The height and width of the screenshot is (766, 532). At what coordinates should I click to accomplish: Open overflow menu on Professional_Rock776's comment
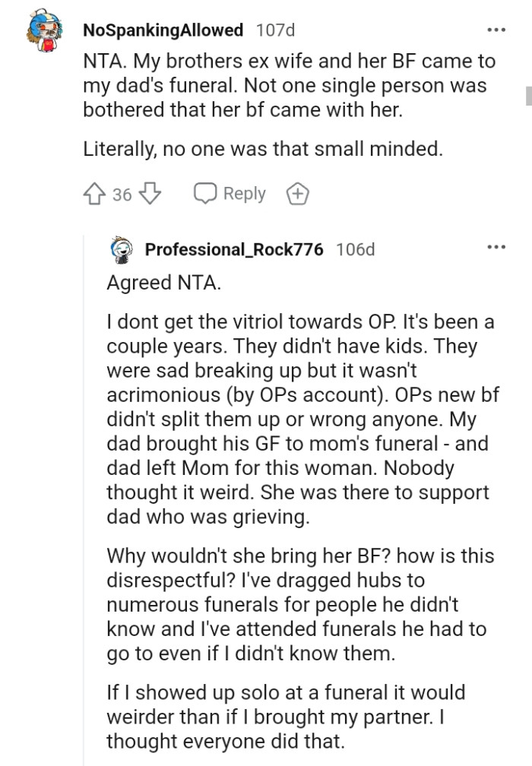pyautogui.click(x=496, y=247)
